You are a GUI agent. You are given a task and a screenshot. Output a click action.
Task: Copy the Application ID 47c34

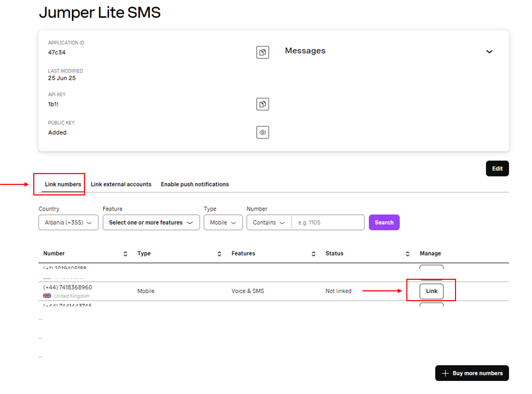pos(263,53)
